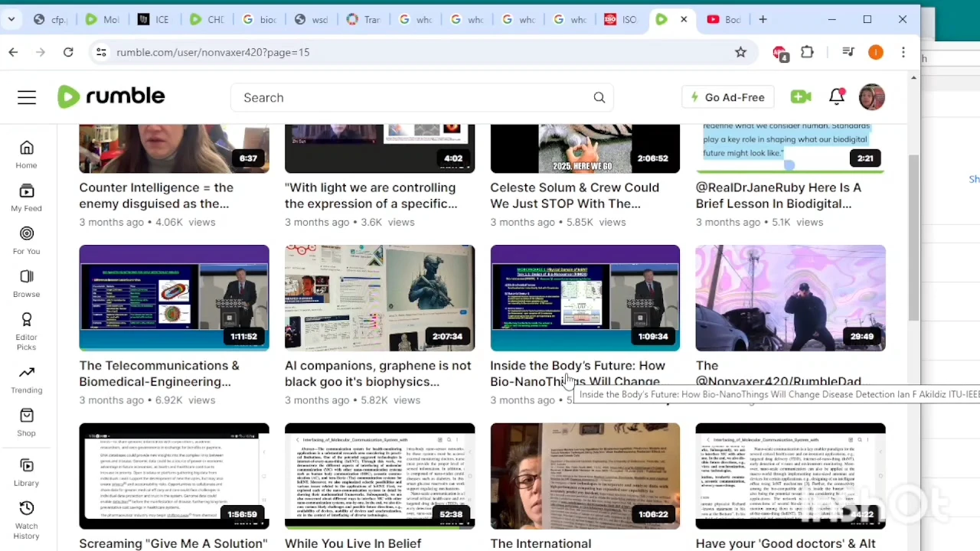
Task: Open 'With light we are controlling' video title
Action: tap(371, 195)
